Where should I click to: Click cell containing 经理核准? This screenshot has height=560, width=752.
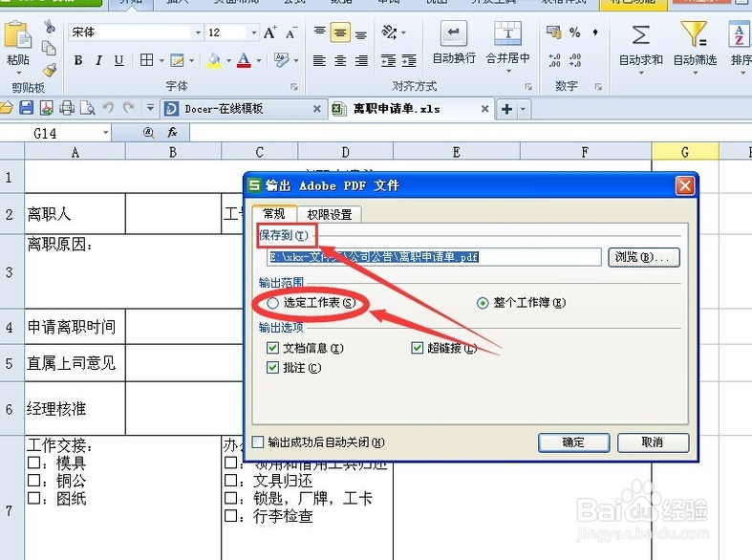[x=75, y=408]
